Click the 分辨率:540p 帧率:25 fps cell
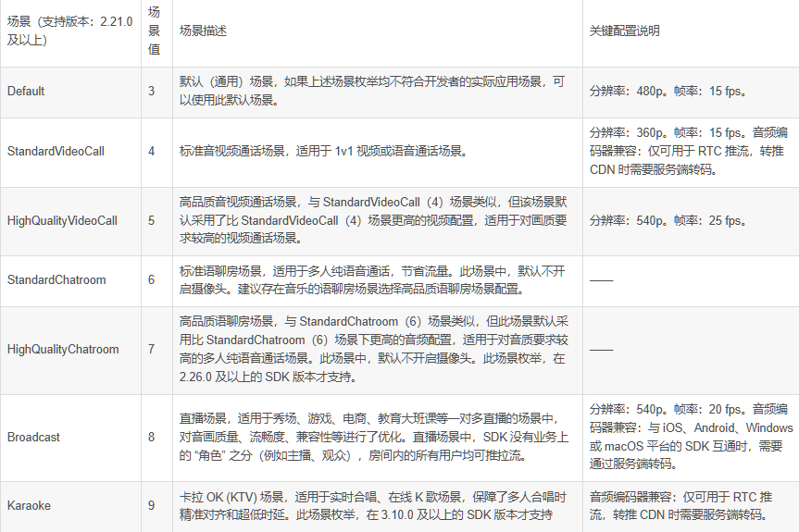The width and height of the screenshot is (799, 532). pyautogui.click(x=691, y=221)
